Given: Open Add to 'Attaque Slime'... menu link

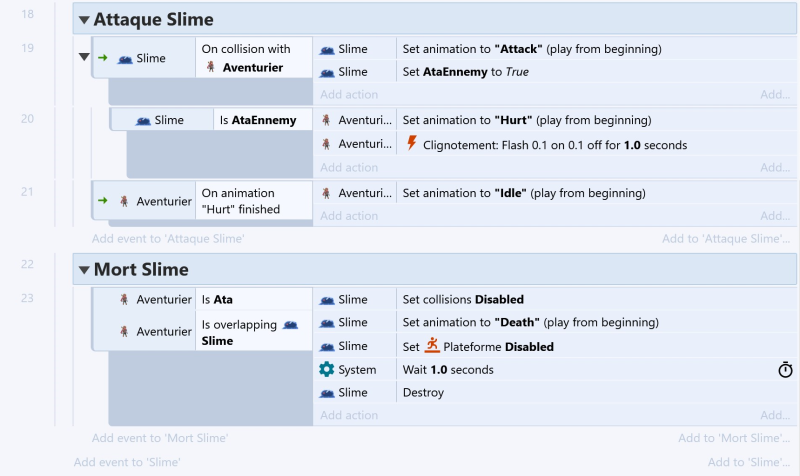Looking at the screenshot, I should tap(726, 239).
